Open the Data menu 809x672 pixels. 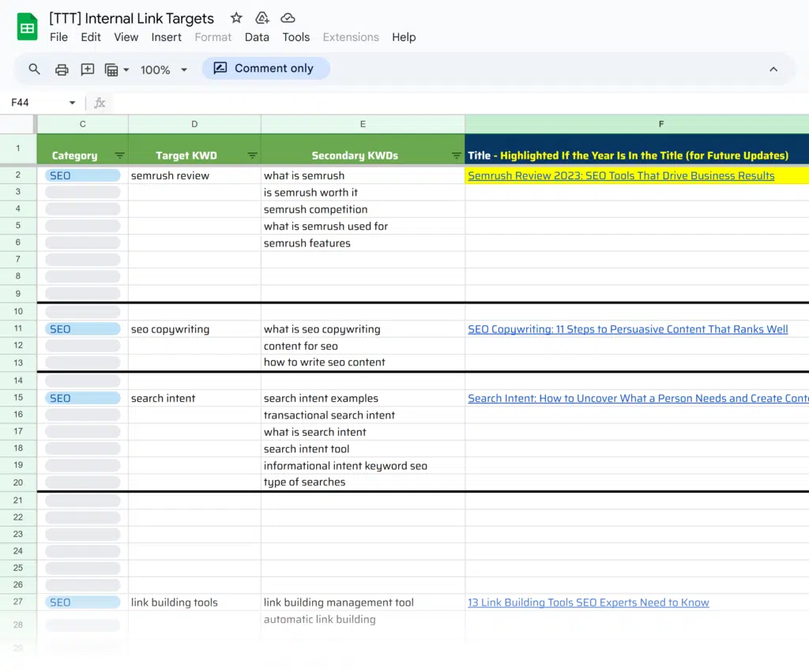click(257, 37)
